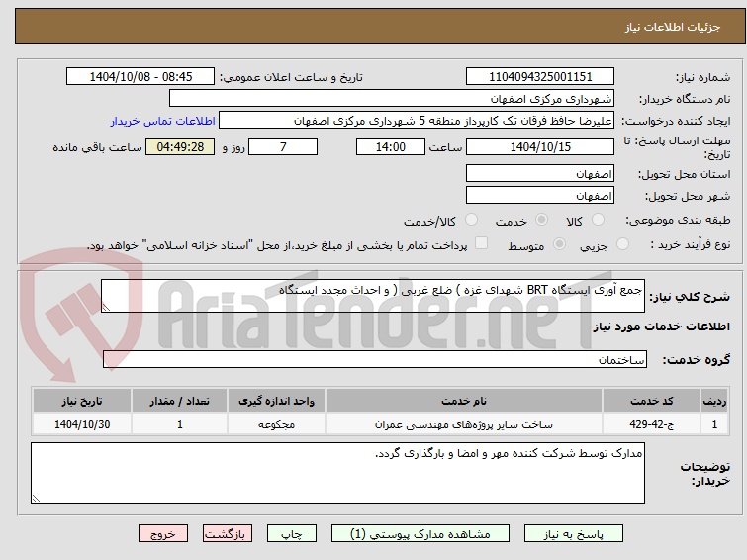The width and height of the screenshot is (747, 560).
Task: Click the بازگشت back button
Action: (228, 534)
